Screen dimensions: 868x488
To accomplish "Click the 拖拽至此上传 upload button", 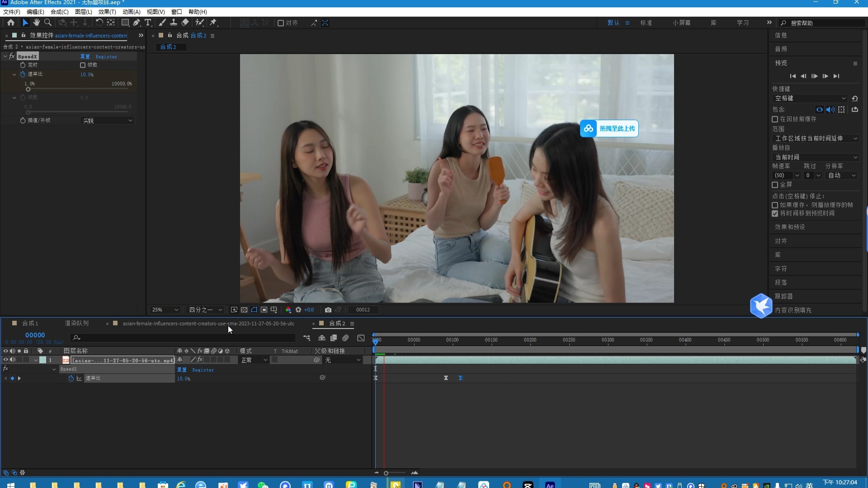I will [609, 129].
